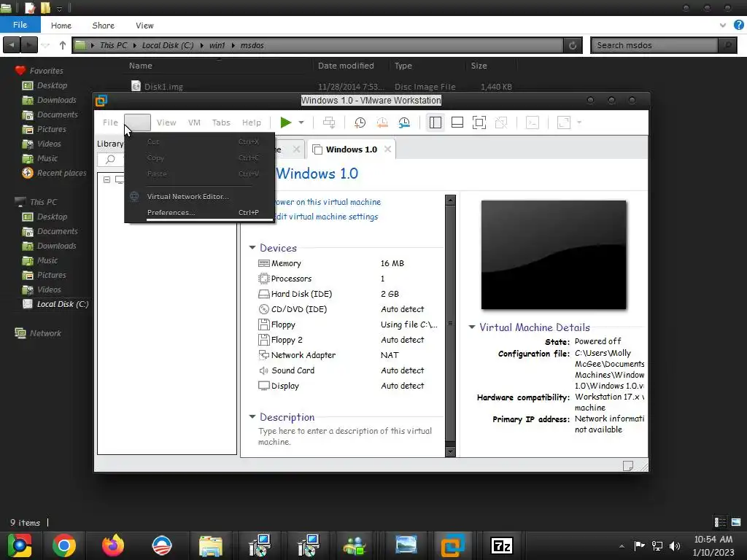Screen dimensions: 747x560
Task: Click the Revert to snapshot toolbar icon
Action: click(x=382, y=122)
